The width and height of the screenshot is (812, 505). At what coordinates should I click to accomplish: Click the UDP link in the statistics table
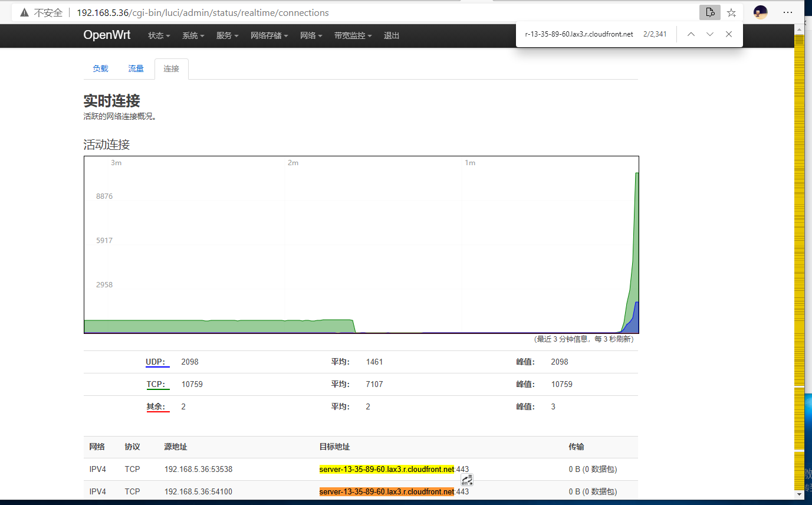point(157,362)
